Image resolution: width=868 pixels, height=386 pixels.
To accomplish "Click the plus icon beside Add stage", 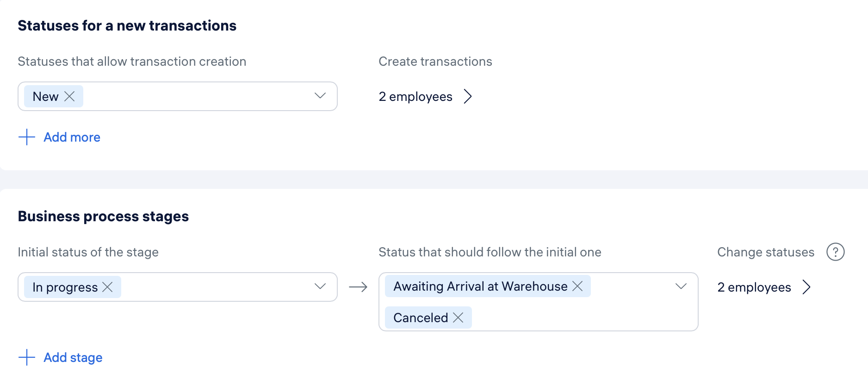I will pos(27,357).
